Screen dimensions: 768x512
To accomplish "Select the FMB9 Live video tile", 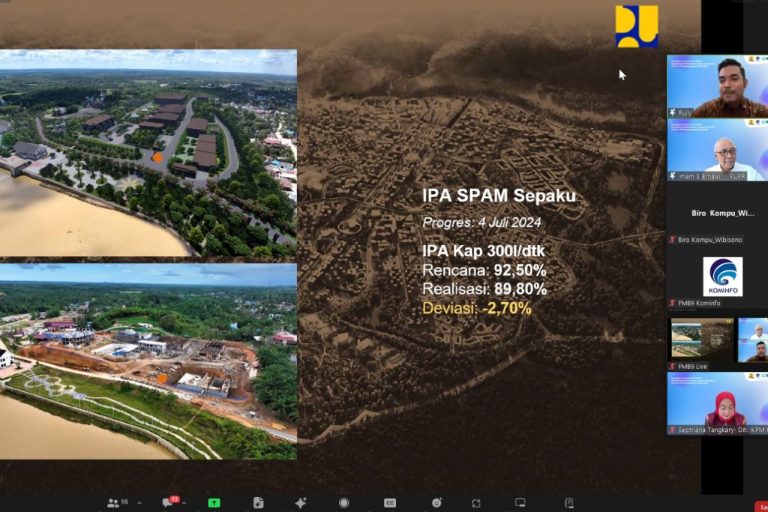I will click(702, 340).
